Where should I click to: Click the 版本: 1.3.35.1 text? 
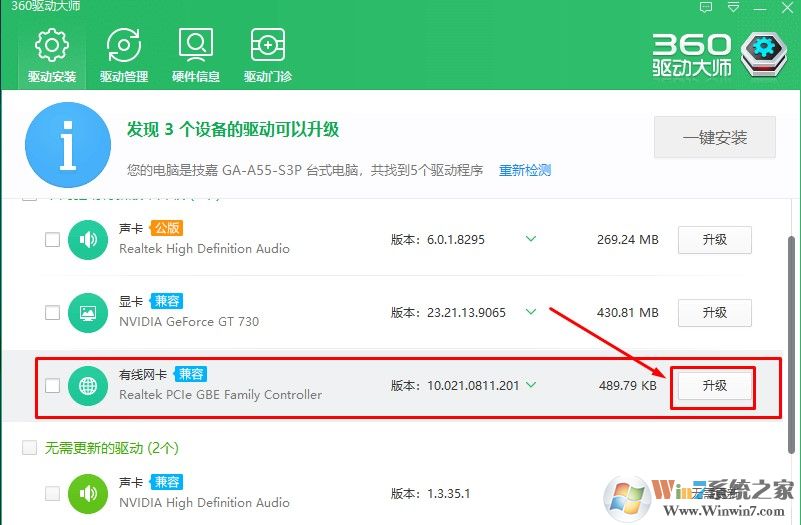tap(430, 493)
